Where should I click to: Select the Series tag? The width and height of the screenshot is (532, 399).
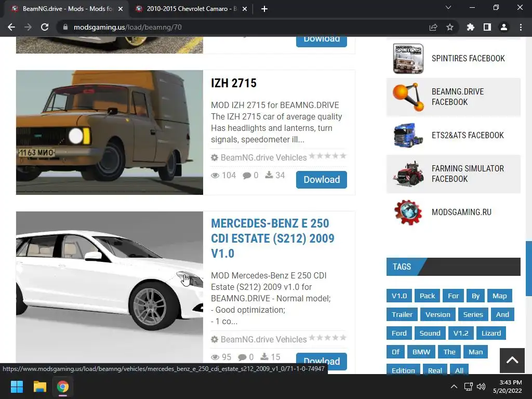pyautogui.click(x=473, y=314)
